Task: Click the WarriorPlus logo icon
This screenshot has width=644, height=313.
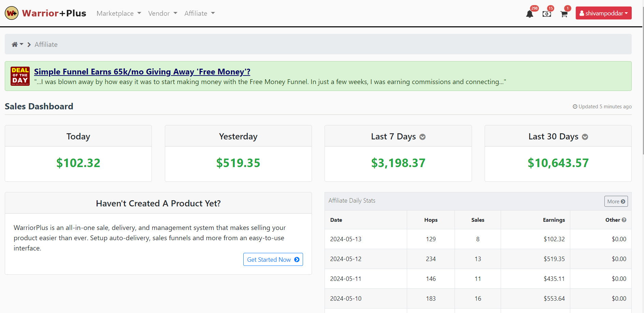Action: 12,13
